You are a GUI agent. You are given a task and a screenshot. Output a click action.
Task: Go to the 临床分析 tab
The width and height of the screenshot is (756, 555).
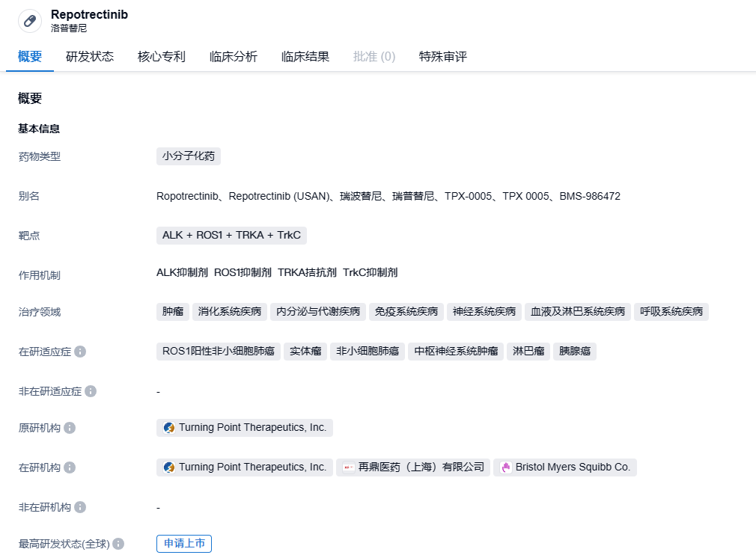tap(234, 57)
